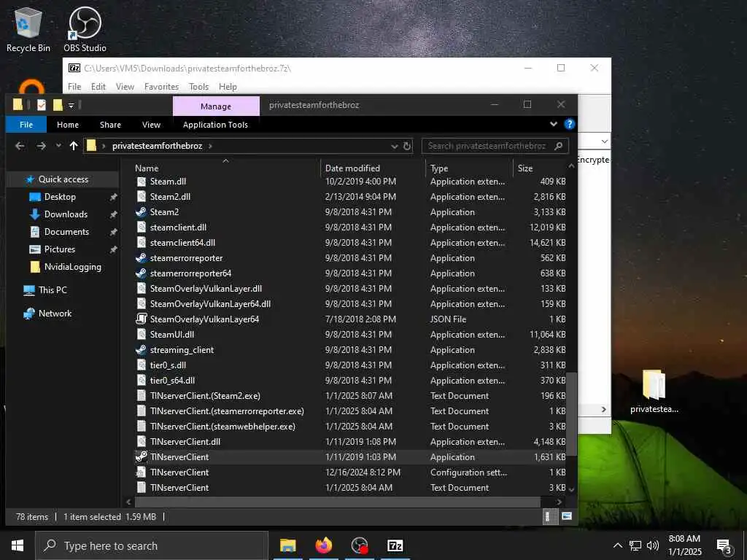The height and width of the screenshot is (560, 747).
Task: Select the TINserverClient configuration settings file icon
Action: 141,472
